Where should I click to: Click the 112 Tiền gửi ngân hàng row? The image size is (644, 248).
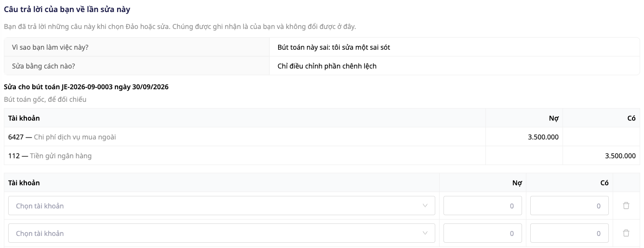[322, 156]
